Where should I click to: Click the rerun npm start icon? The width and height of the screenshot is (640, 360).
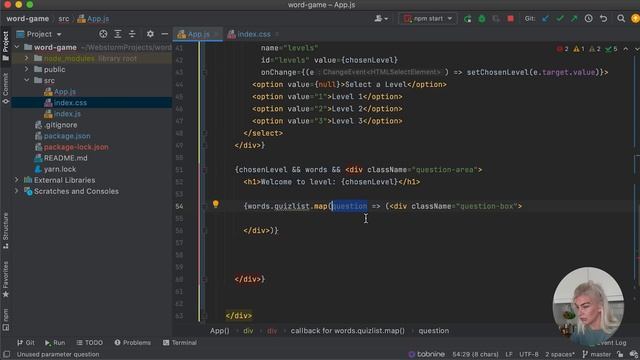(468, 19)
